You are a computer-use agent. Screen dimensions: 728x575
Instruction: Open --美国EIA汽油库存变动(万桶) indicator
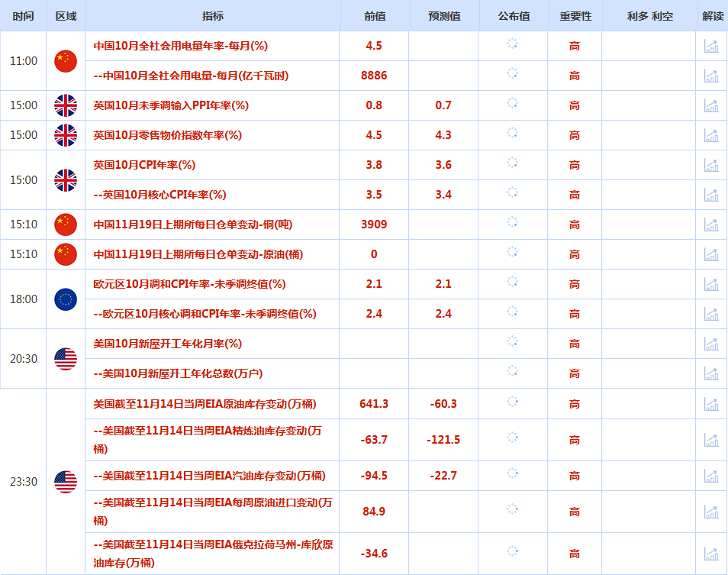tap(209, 476)
